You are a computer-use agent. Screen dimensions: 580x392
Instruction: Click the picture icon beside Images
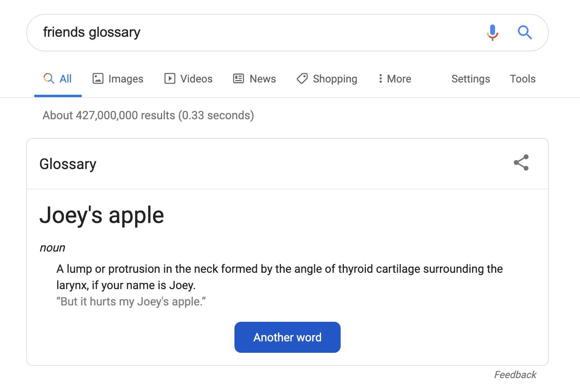[98, 78]
